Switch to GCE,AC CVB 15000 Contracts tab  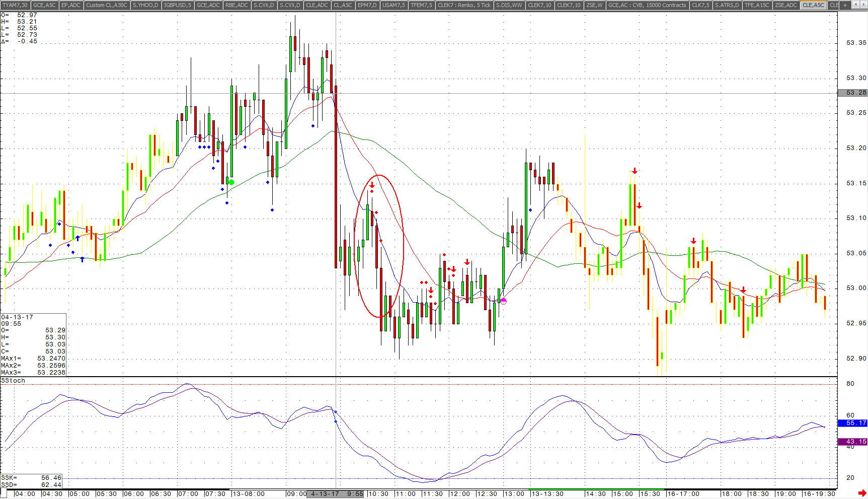pyautogui.click(x=647, y=5)
